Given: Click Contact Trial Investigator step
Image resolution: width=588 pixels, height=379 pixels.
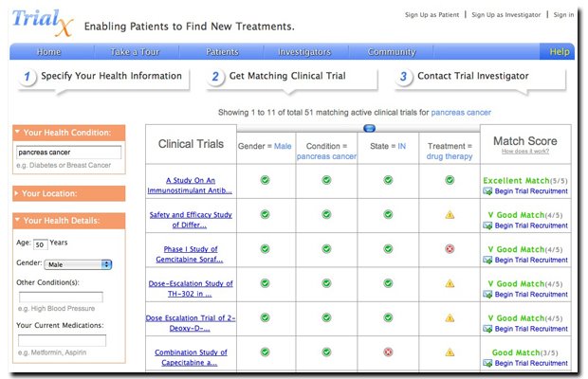Looking at the screenshot, I should [x=473, y=76].
